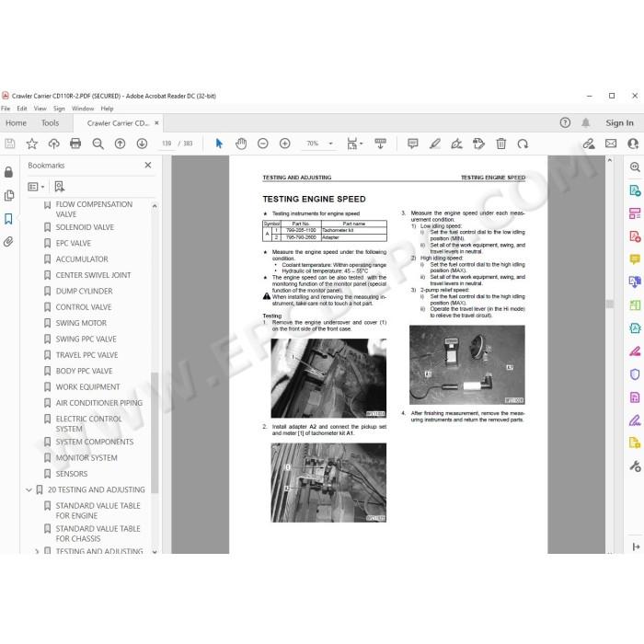The image size is (644, 644).
Task: Activate the hand pan tool
Action: pyautogui.click(x=241, y=144)
